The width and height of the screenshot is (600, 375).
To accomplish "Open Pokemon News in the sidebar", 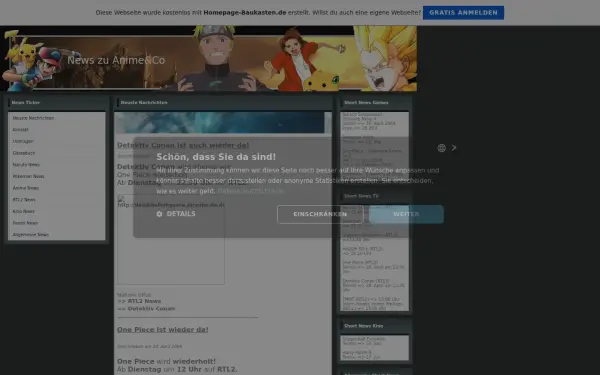I will pos(28,176).
